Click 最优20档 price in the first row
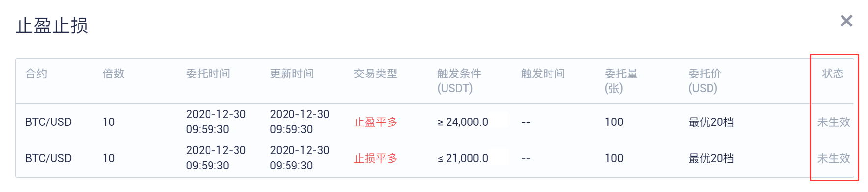This screenshot has width=868, height=192. pos(711,122)
